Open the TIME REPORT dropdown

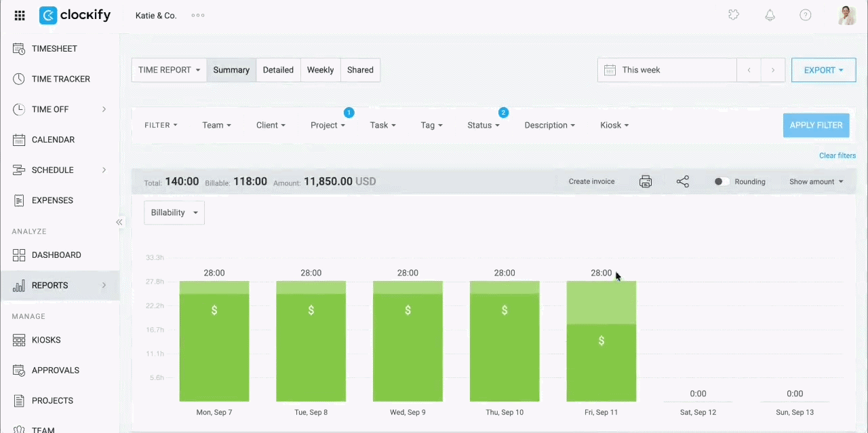click(170, 70)
